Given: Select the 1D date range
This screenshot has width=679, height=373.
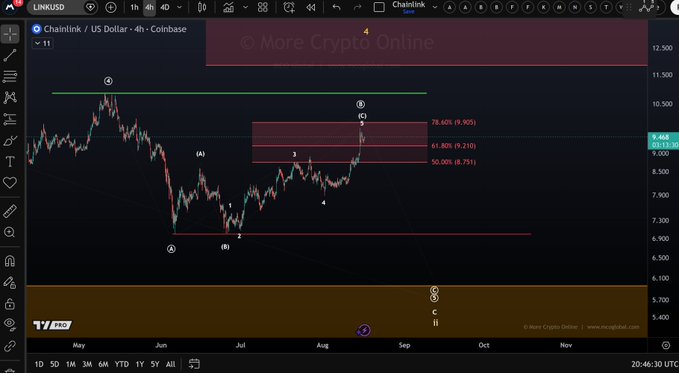Looking at the screenshot, I should 39,364.
